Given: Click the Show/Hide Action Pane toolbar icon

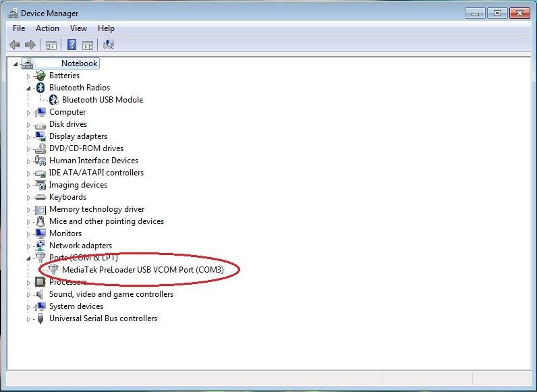Looking at the screenshot, I should (88, 45).
